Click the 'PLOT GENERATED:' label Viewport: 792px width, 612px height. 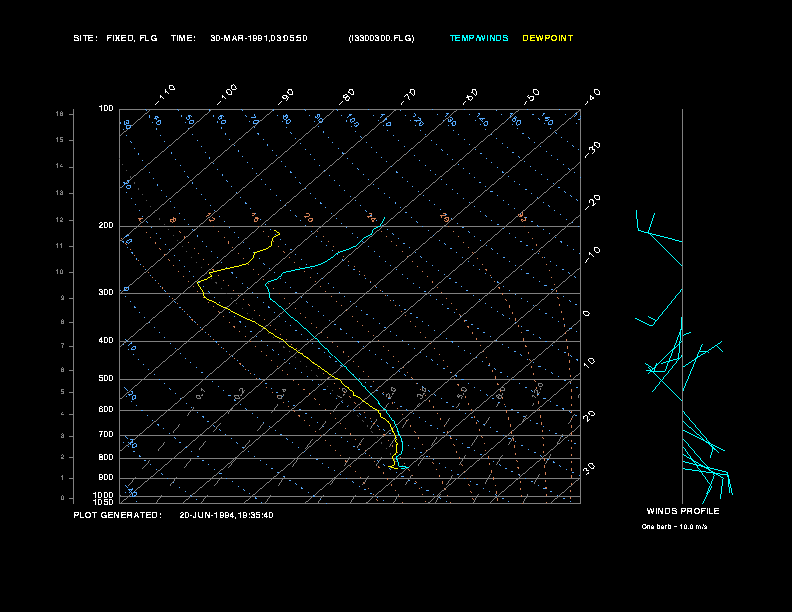coord(118,515)
